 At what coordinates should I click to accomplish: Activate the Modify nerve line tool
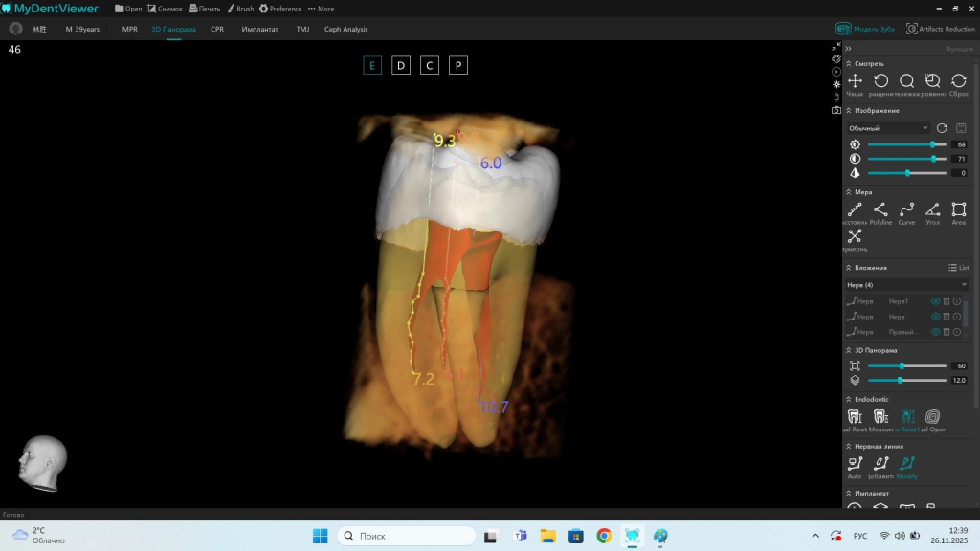pyautogui.click(x=906, y=464)
